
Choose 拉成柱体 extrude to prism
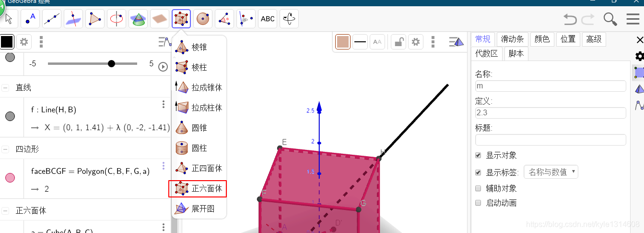[x=199, y=108]
